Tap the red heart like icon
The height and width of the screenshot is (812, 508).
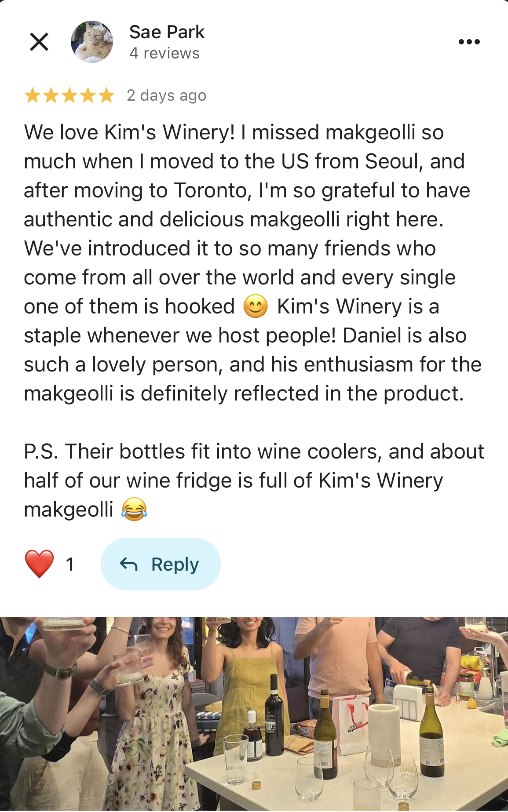[39, 564]
